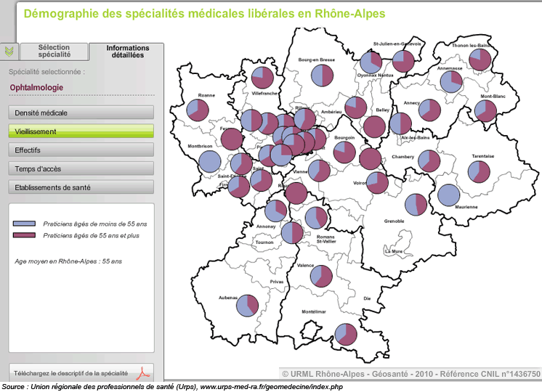This screenshot has width=542, height=392.
Task: Click the St-Julien-en-Genevois pie chart
Action: pos(403,61)
